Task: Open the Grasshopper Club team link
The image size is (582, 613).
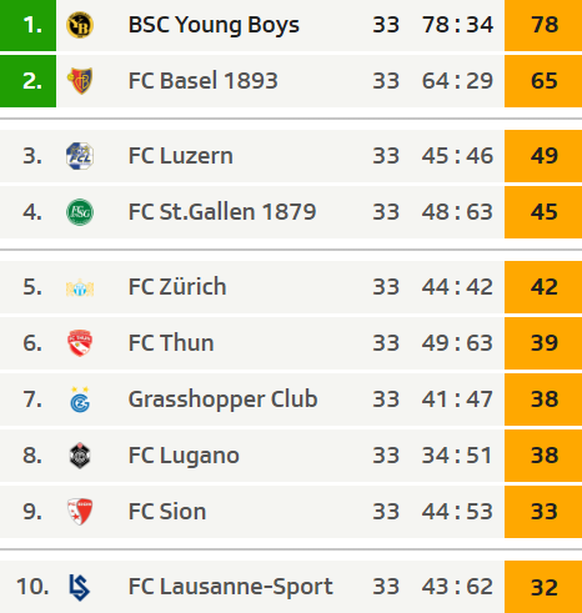Action: point(223,400)
